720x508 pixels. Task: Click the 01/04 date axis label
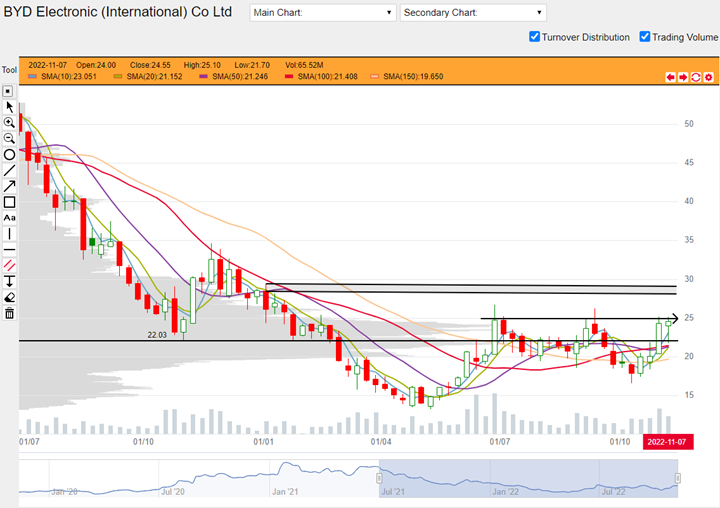[381, 442]
